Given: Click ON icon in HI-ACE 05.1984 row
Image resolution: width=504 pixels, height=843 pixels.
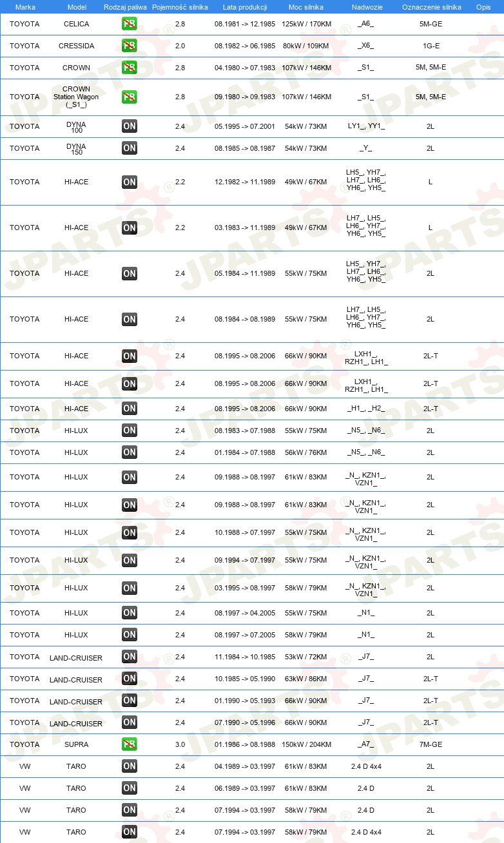Looking at the screenshot, I should pos(130,273).
